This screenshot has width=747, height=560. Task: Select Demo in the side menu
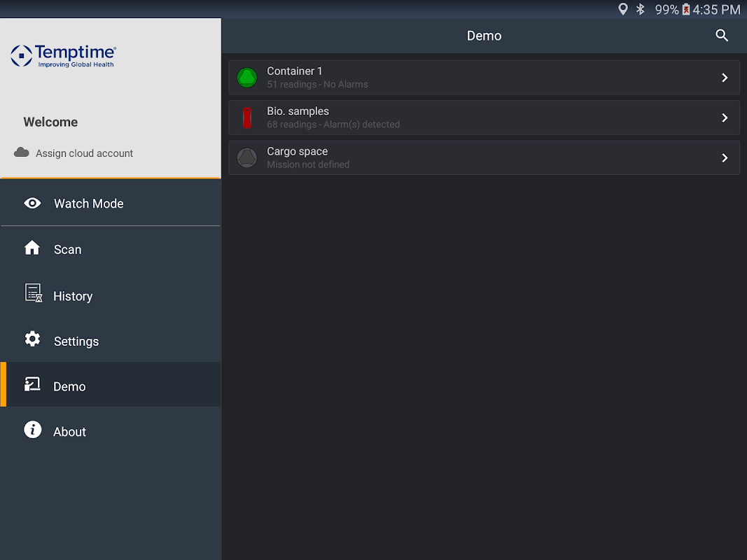click(x=111, y=385)
